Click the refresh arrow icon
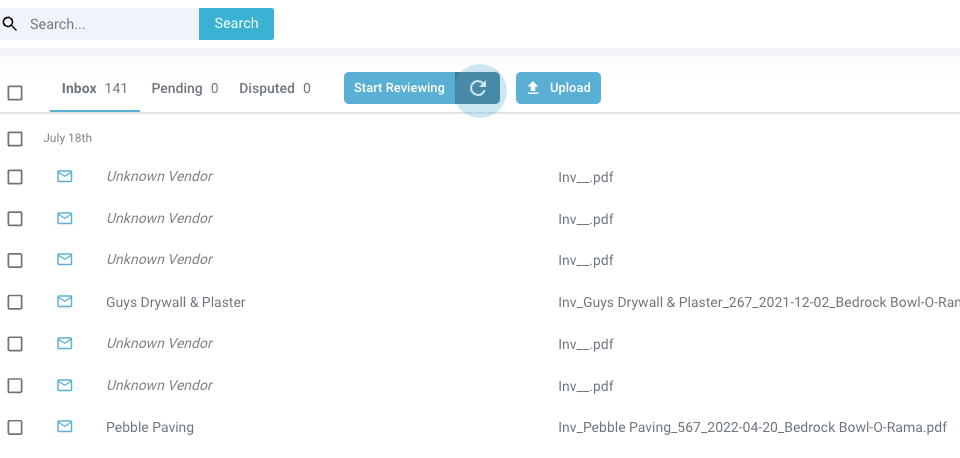The height and width of the screenshot is (458, 960). (478, 88)
